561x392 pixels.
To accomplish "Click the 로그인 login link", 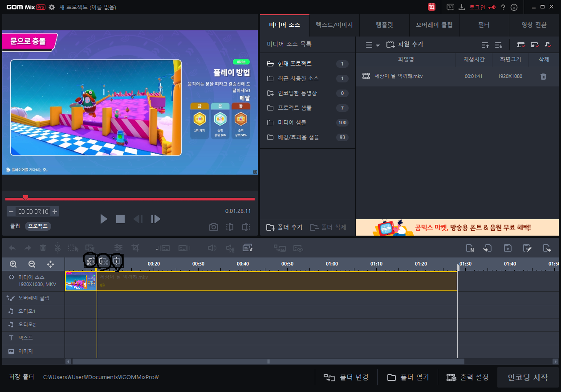I will pyautogui.click(x=477, y=7).
